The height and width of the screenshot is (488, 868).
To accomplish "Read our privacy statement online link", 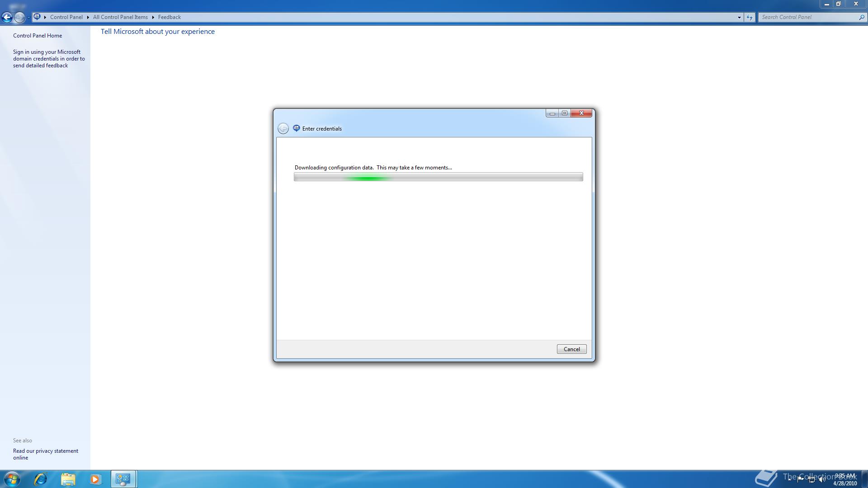I will pos(46,454).
